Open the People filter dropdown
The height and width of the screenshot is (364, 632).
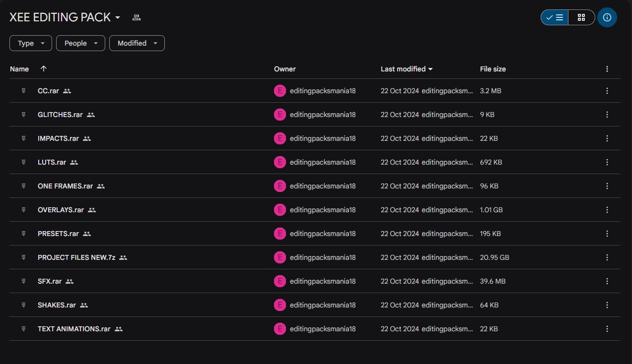pos(80,43)
